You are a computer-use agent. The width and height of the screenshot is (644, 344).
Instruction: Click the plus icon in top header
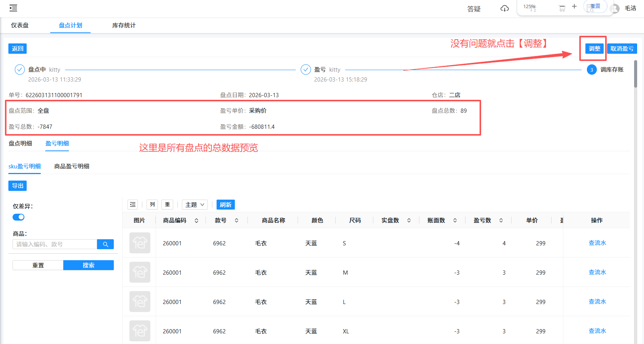pos(574,6)
